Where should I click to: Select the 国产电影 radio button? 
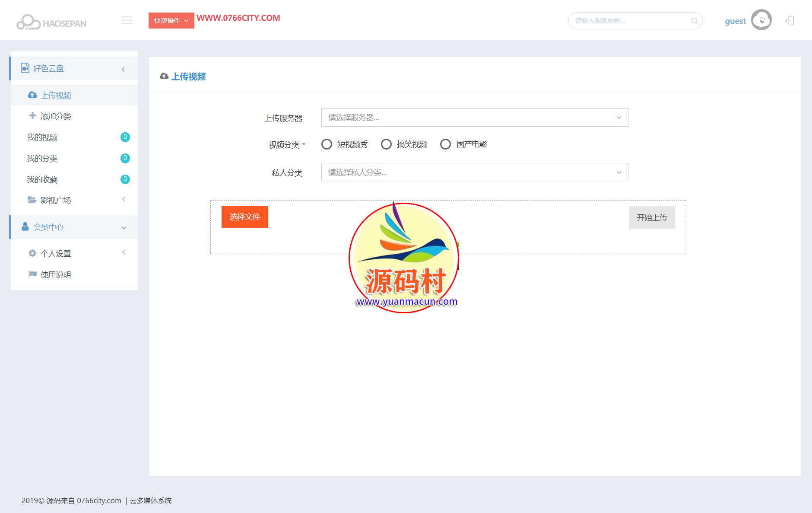[445, 144]
